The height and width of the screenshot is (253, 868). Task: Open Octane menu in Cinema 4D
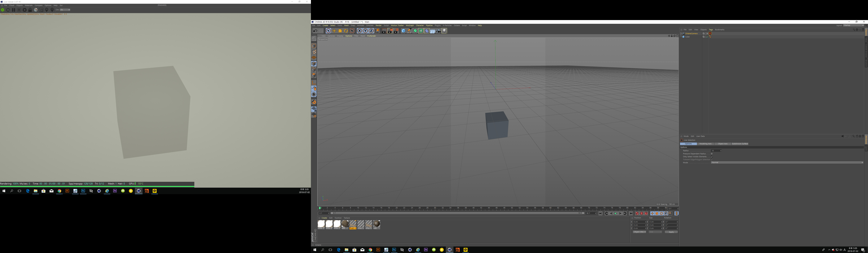click(x=457, y=26)
